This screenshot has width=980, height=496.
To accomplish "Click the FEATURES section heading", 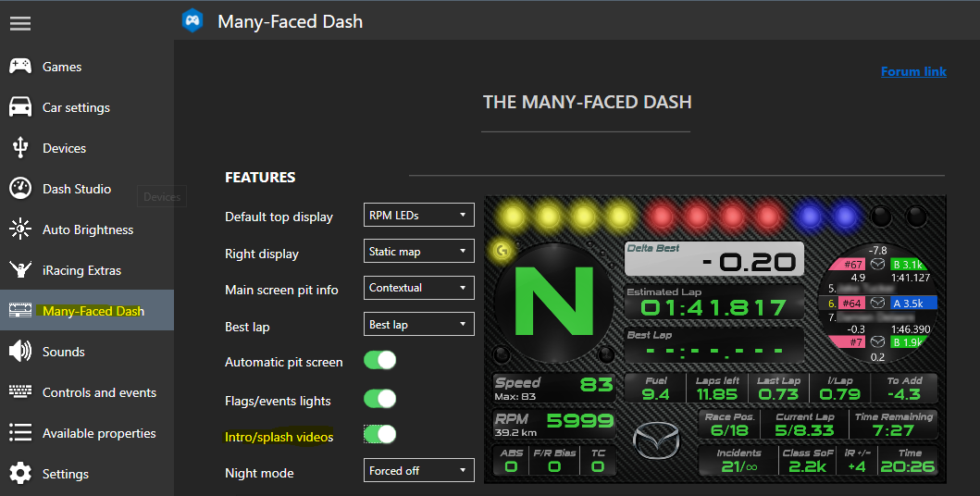I will [260, 178].
